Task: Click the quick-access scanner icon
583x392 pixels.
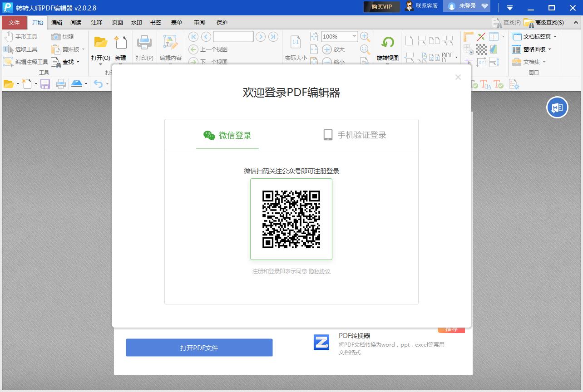Action: [77, 84]
